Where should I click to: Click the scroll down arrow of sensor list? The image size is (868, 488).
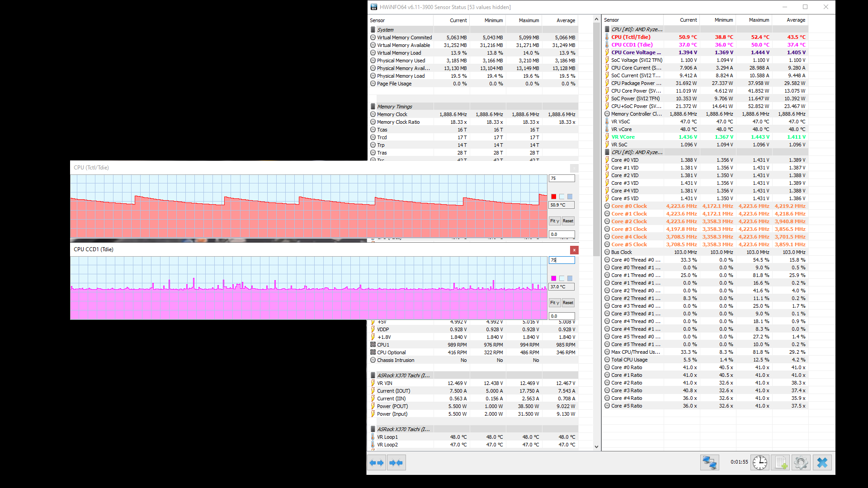596,447
